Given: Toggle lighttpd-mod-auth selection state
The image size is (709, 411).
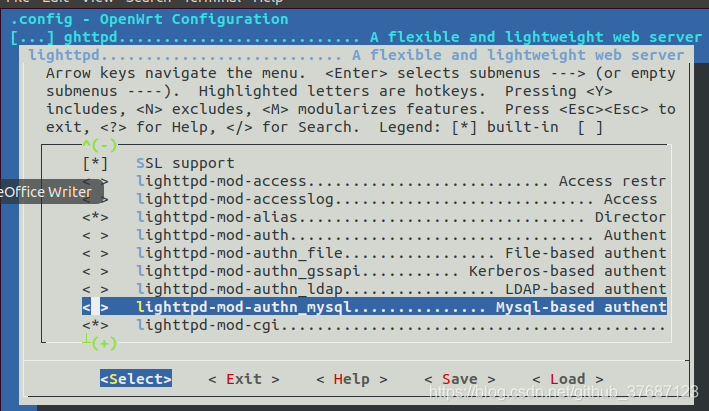Looking at the screenshot, I should (95, 236).
